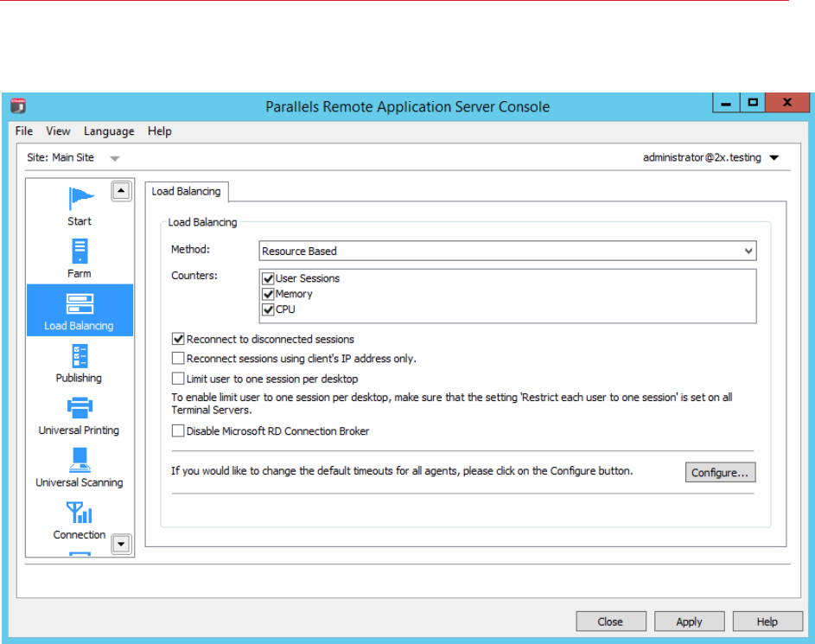815x644 pixels.
Task: Open the Method Resource Based dropdown
Action: tap(507, 251)
